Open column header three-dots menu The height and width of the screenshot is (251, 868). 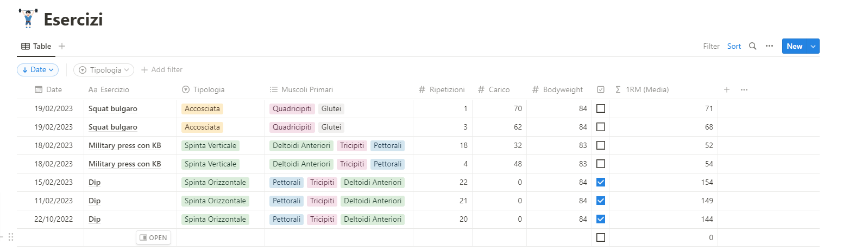[744, 89]
